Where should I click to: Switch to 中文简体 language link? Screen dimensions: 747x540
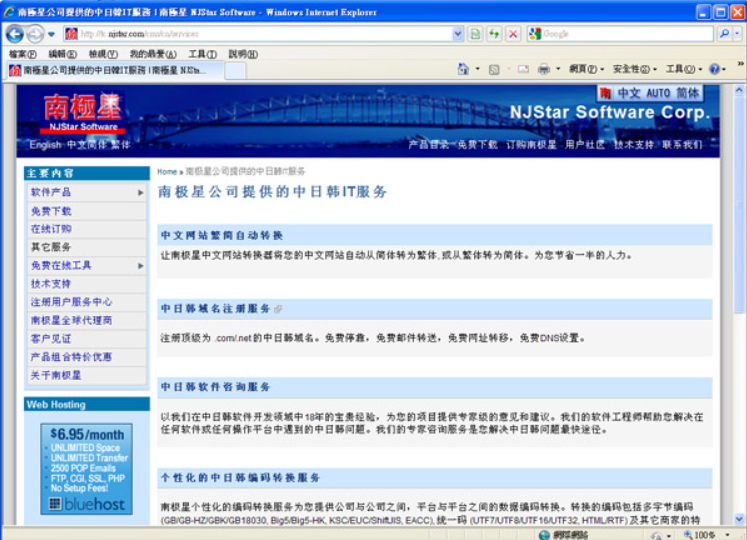87,145
